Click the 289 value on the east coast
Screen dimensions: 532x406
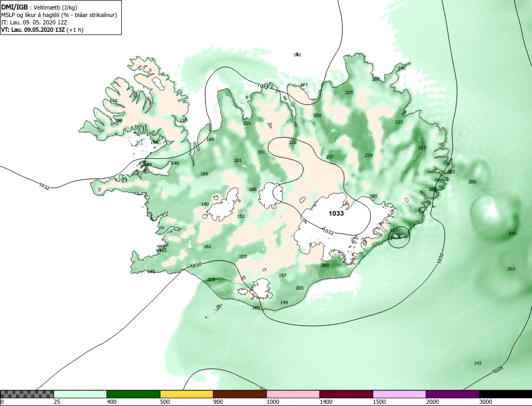433,189
